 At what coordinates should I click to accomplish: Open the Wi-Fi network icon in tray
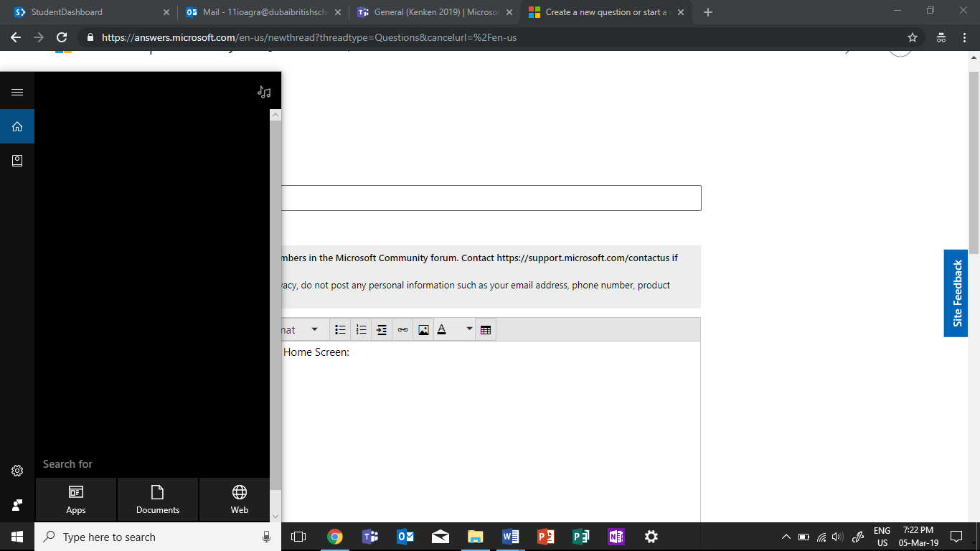(x=821, y=537)
